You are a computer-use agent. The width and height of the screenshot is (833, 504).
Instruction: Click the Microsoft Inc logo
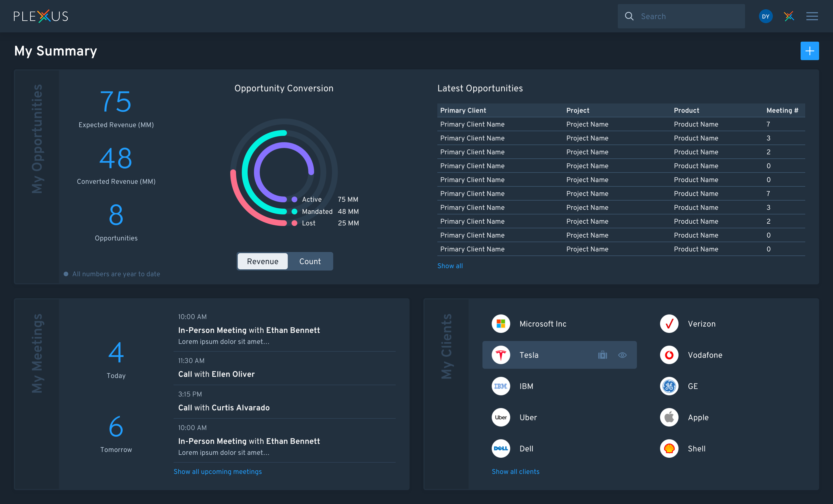click(501, 324)
